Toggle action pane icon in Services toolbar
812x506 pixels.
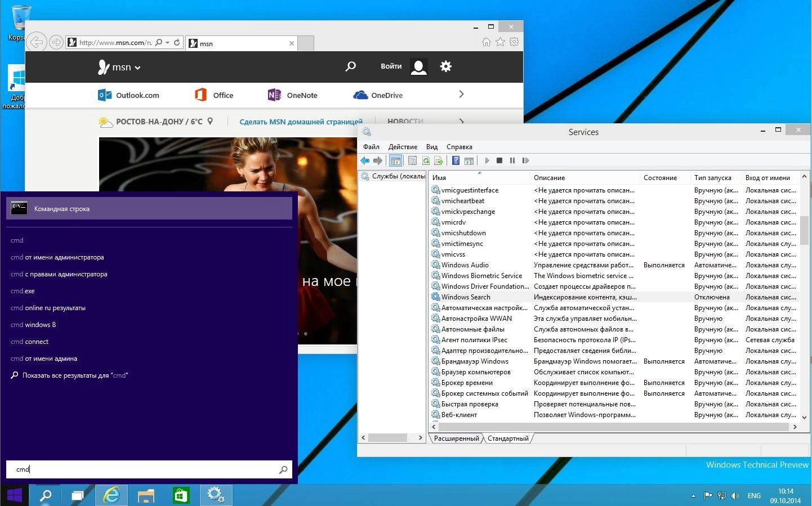click(469, 160)
